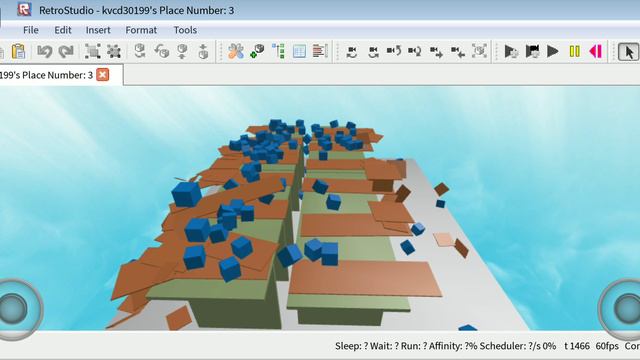The width and height of the screenshot is (640, 360).
Task: Click the '60fps' status bar text
Action: [607, 346]
